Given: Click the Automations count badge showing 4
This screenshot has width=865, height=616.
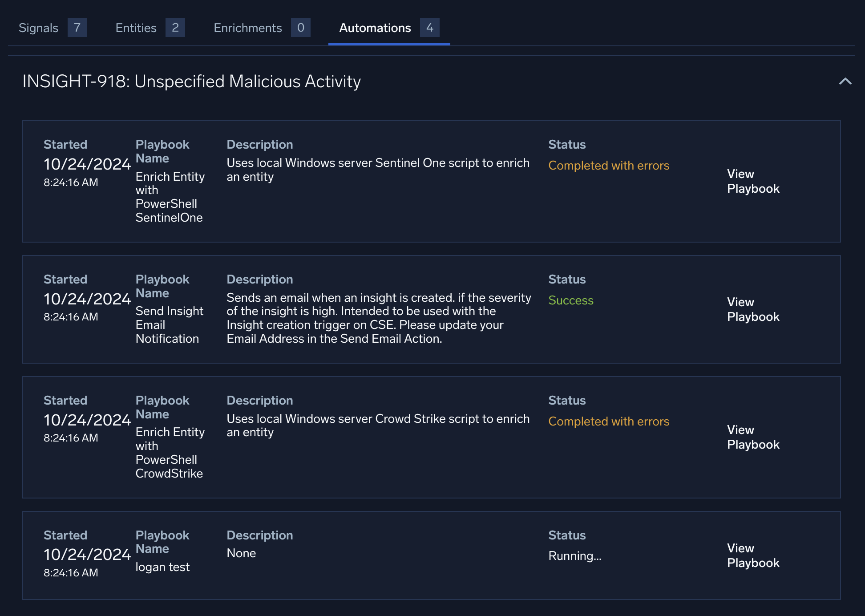Looking at the screenshot, I should point(429,28).
